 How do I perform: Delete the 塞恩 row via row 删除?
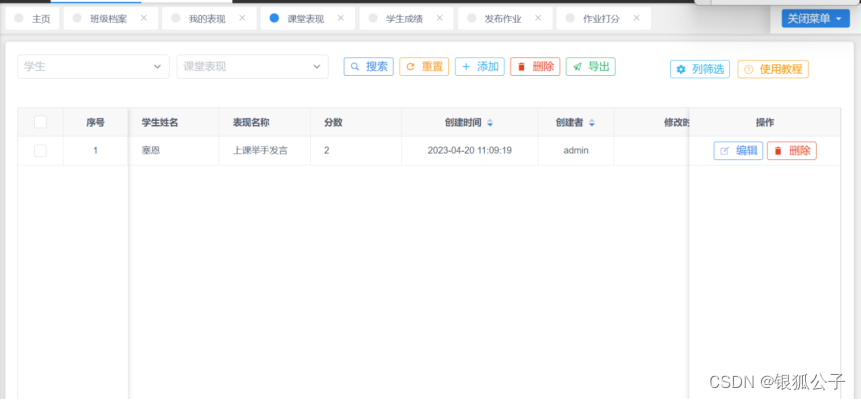[792, 151]
